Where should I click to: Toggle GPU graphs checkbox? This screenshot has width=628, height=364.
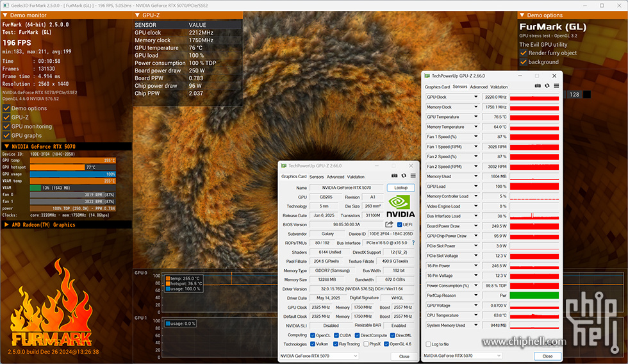click(x=6, y=135)
